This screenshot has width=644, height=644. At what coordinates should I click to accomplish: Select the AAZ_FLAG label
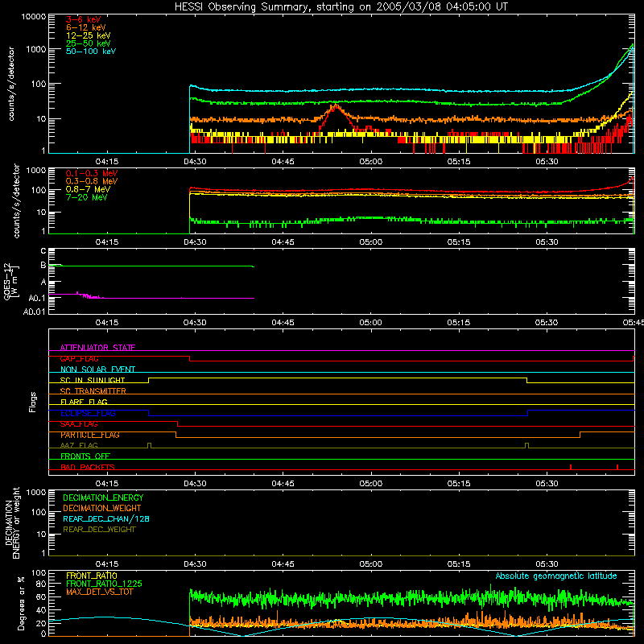point(79,445)
